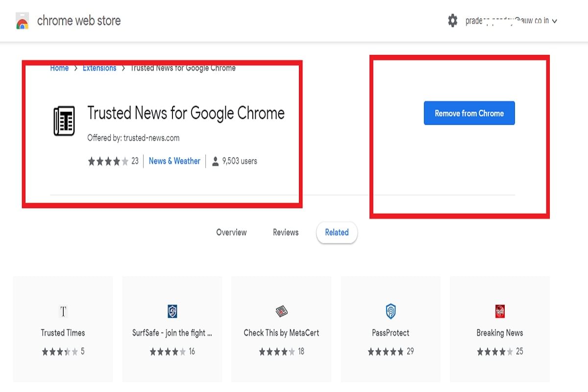
Task: Select the Related tab pill
Action: (x=337, y=233)
